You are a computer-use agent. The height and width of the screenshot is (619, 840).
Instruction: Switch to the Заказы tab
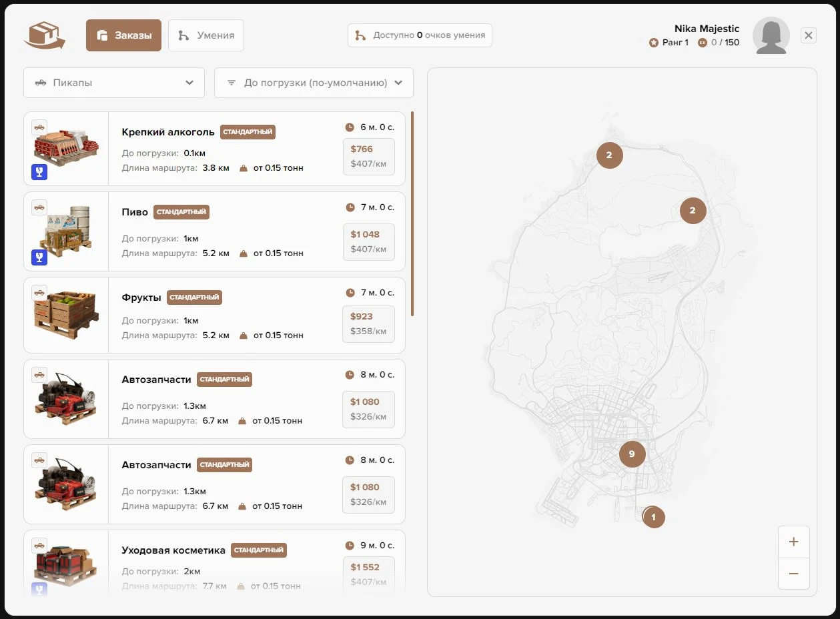[x=123, y=35]
